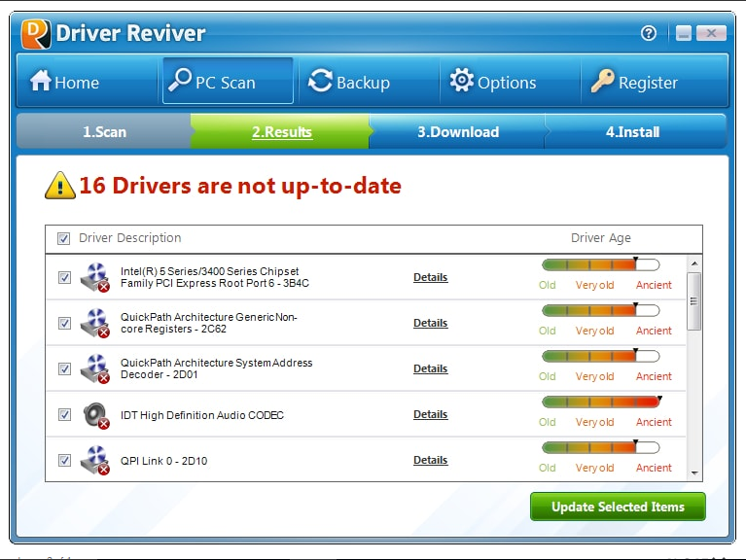This screenshot has height=560, width=746.
Task: Uncheck the Intel 5 Series Chipset driver
Action: 65,278
